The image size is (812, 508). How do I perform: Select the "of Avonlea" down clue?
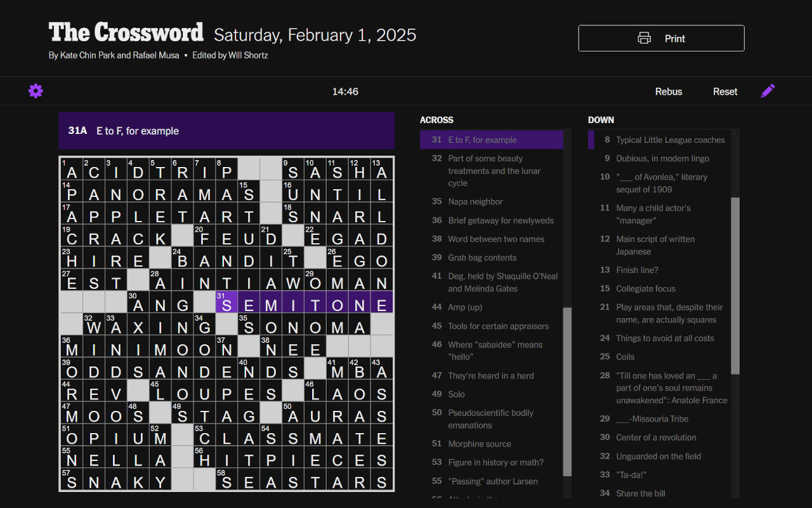pyautogui.click(x=660, y=184)
